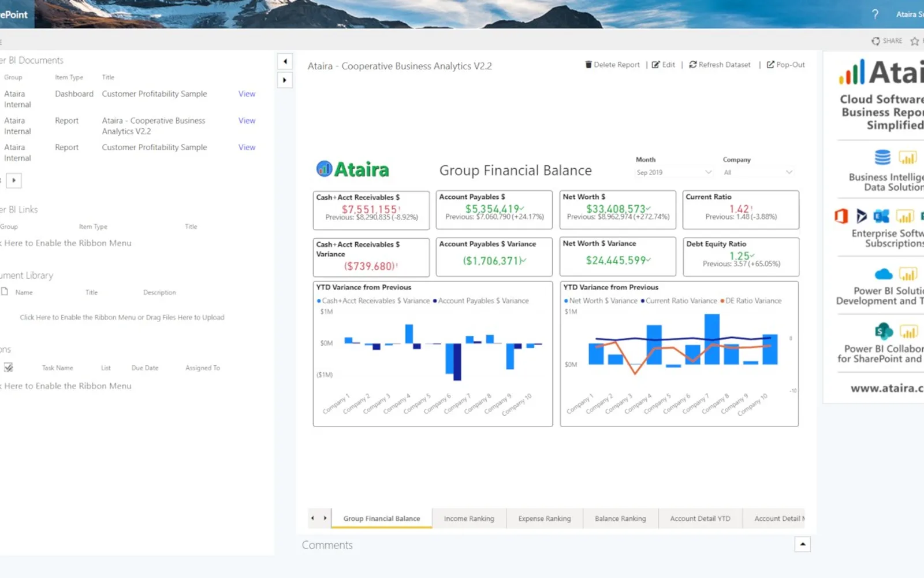Click the Office suite icon in sidebar
The width and height of the screenshot is (924, 578).
tap(841, 216)
